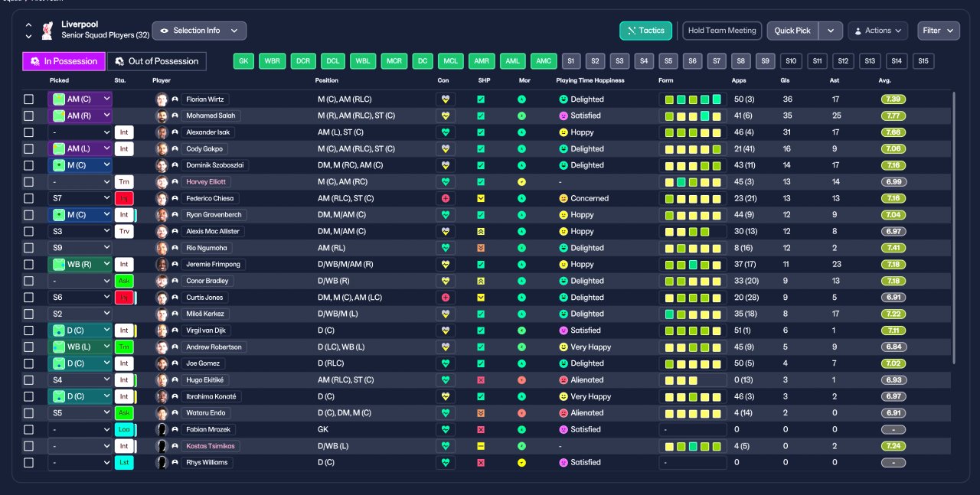Tick the checkbox for Hugo Ekitiké
The height and width of the screenshot is (495, 980).
pyautogui.click(x=29, y=380)
